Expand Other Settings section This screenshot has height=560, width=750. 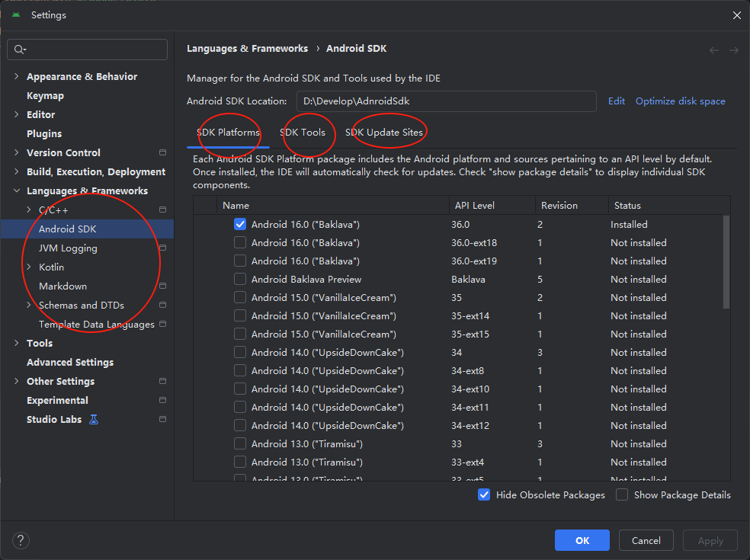point(17,381)
